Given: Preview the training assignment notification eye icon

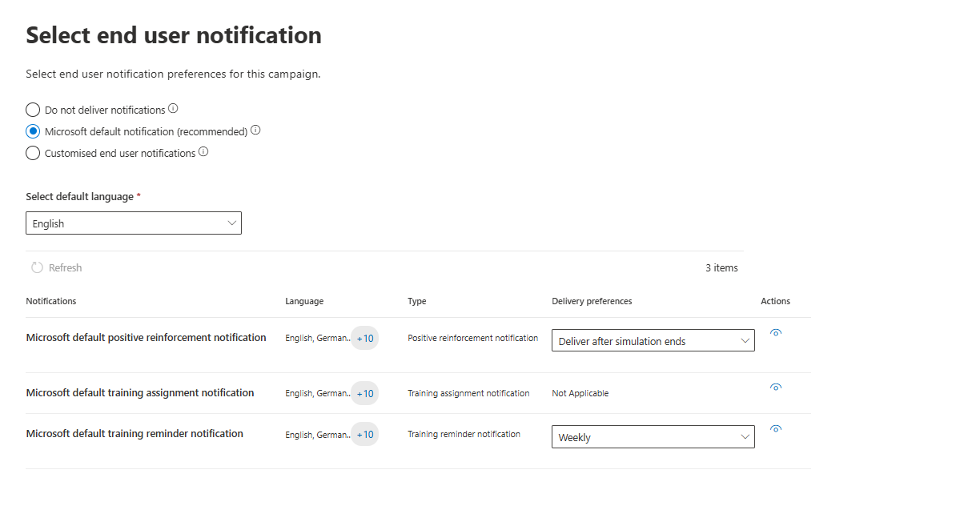Looking at the screenshot, I should tap(775, 388).
